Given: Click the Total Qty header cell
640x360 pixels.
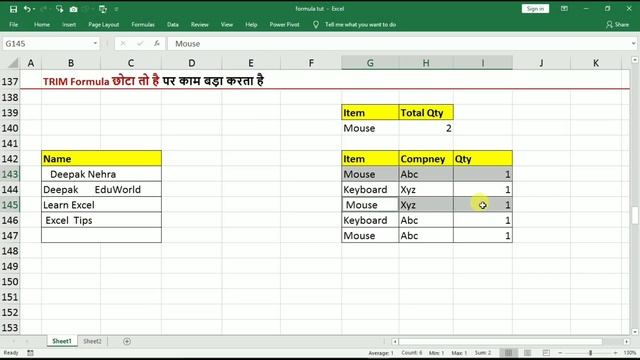Looking at the screenshot, I should point(426,113).
